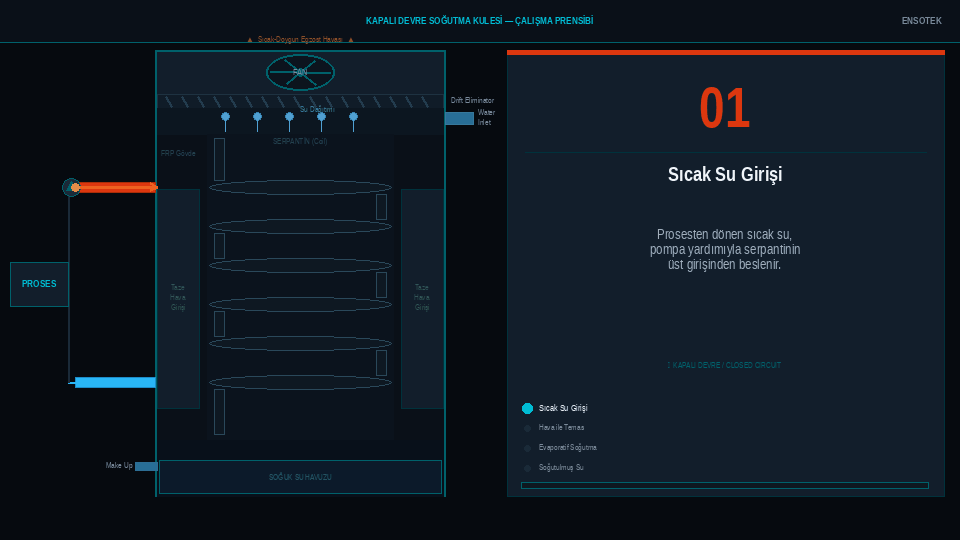This screenshot has width=960, height=540.
Task: Click the progress bar under the steps
Action: (x=724, y=486)
